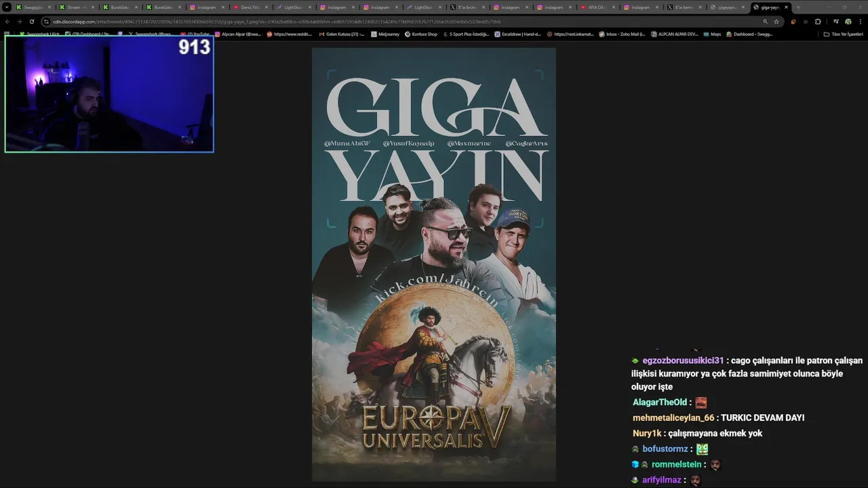Viewport: 868px width, 488px height.
Task: Click chat username arifyilmaz
Action: (662, 481)
